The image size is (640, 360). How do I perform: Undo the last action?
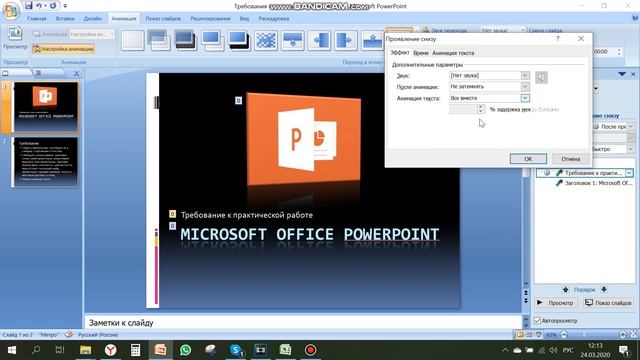pos(39,6)
